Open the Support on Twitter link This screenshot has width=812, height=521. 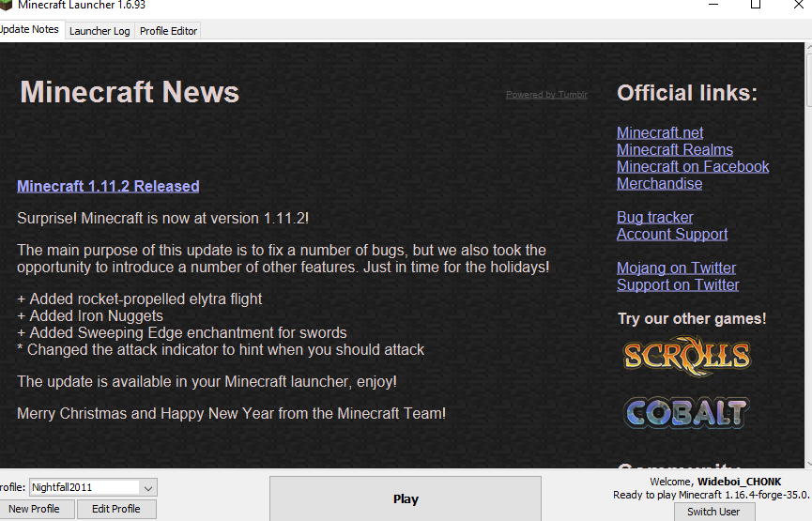[678, 284]
